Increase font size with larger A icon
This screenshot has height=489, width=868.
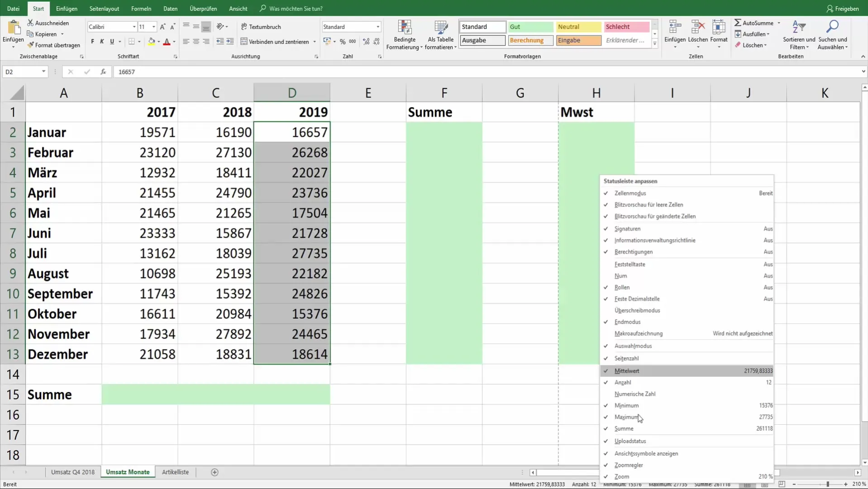click(162, 27)
